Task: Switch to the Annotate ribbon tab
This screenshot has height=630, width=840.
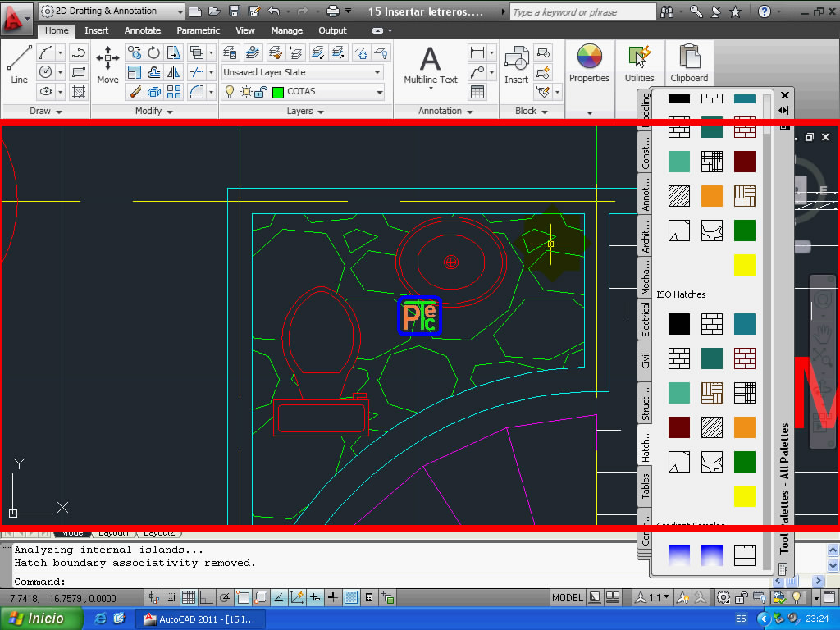Action: coord(143,30)
